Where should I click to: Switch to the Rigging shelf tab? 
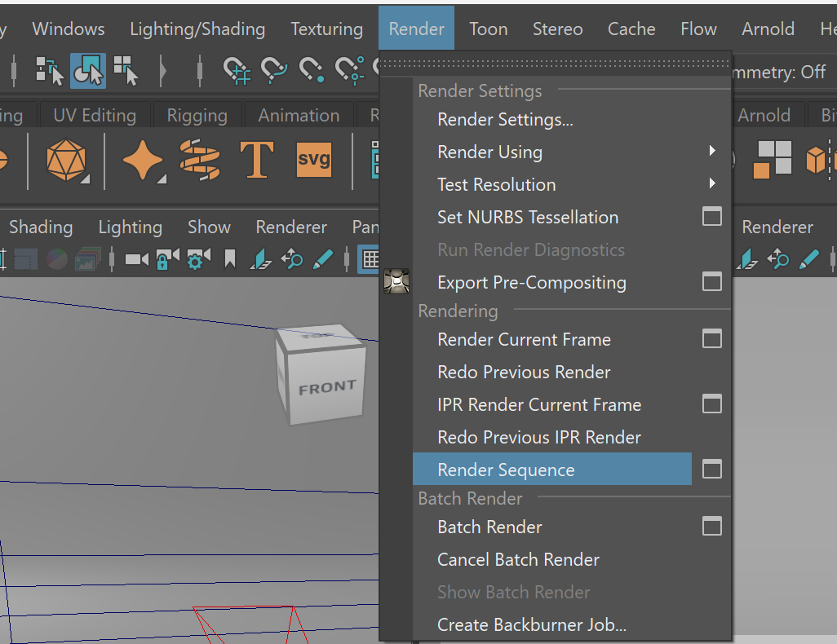197,116
